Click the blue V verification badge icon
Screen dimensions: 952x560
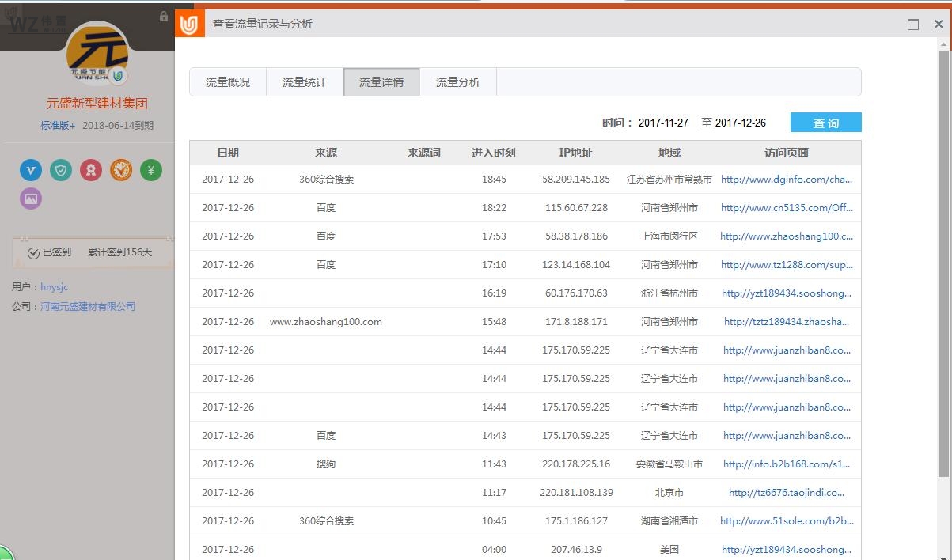click(x=31, y=170)
